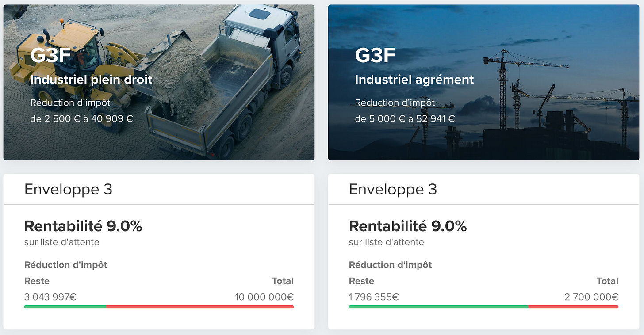The image size is (644, 335).
Task: Click the 10 000 000€ total amount
Action: pyautogui.click(x=264, y=297)
